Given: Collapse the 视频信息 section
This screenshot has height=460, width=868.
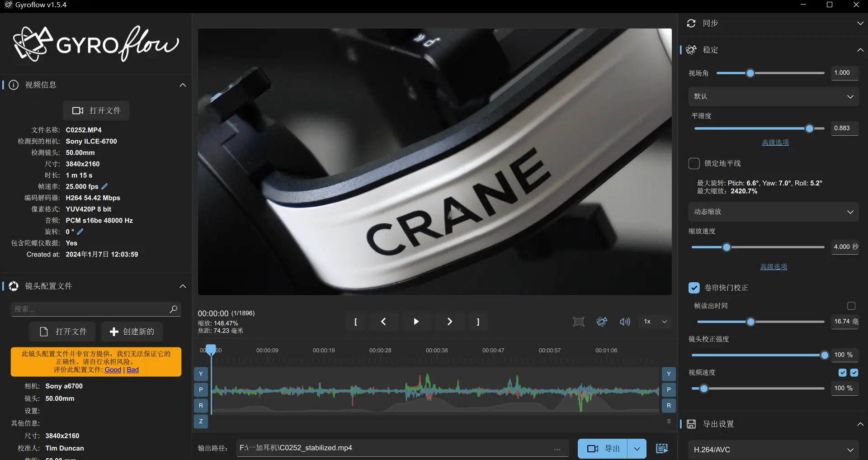Looking at the screenshot, I should point(183,85).
